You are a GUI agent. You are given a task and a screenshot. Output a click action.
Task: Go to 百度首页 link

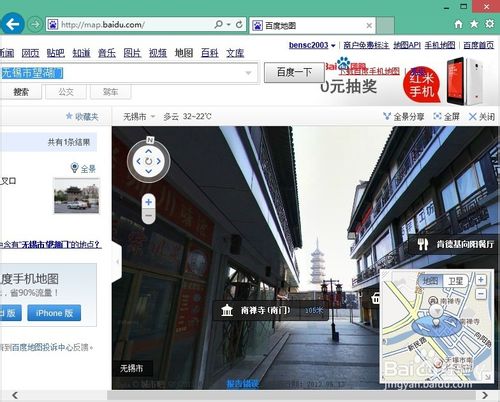(x=478, y=45)
